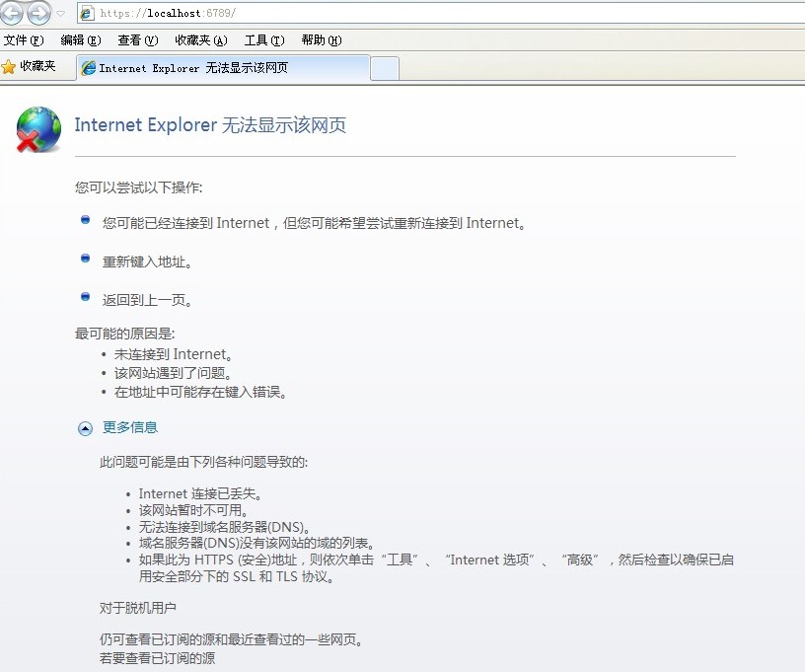This screenshot has height=672, width=805.
Task: Collapse the 更多信息 arrow icon
Action: pyautogui.click(x=85, y=428)
